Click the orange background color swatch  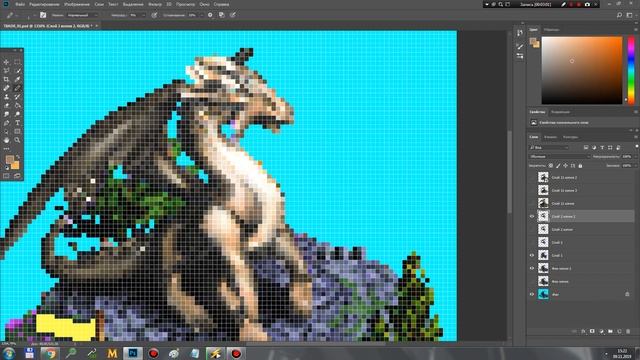[x=16, y=165]
